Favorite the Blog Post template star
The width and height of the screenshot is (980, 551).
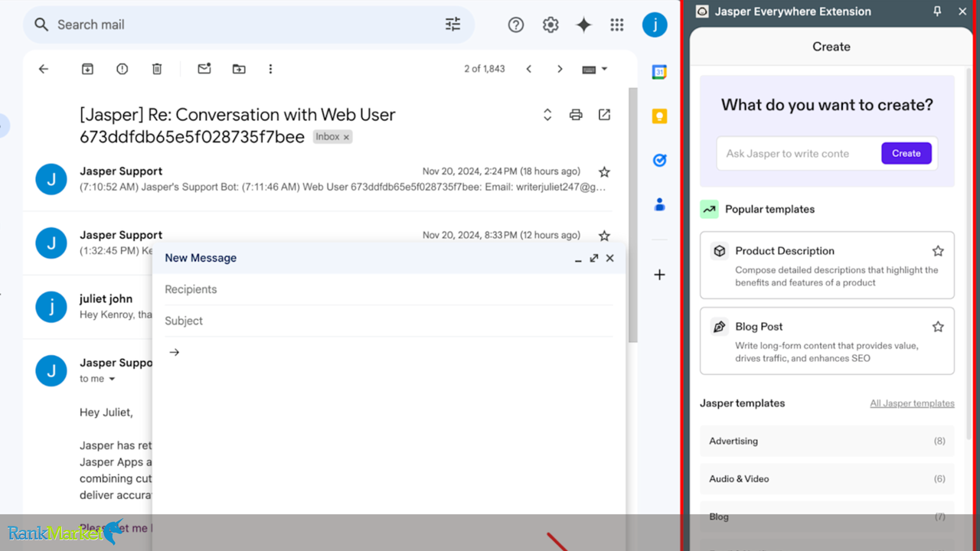[938, 327]
